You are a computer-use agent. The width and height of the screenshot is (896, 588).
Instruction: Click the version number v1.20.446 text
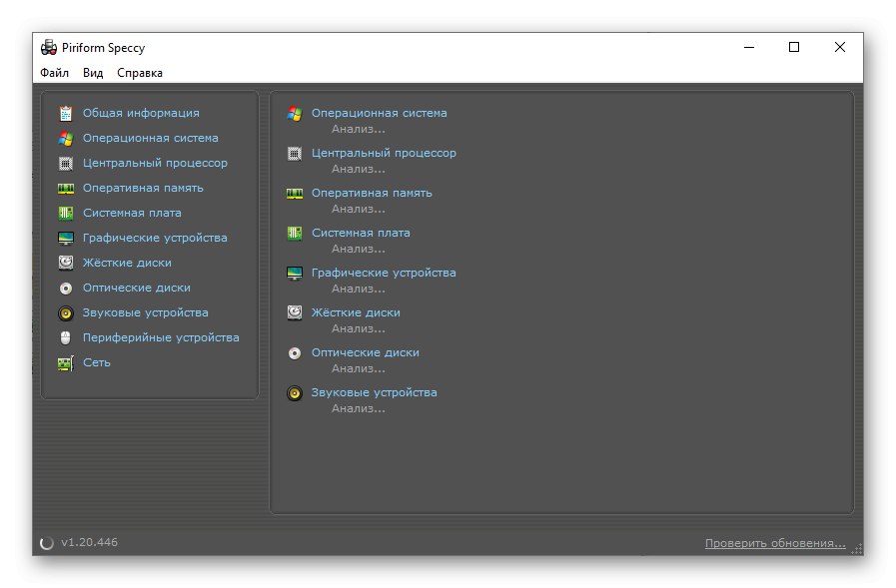pyautogui.click(x=89, y=543)
